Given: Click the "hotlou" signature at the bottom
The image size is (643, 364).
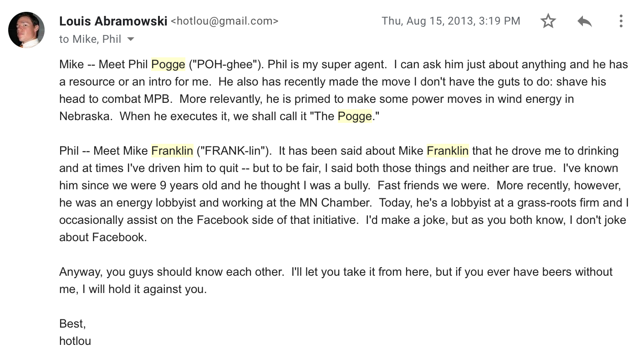Looking at the screenshot, I should pos(75,341).
